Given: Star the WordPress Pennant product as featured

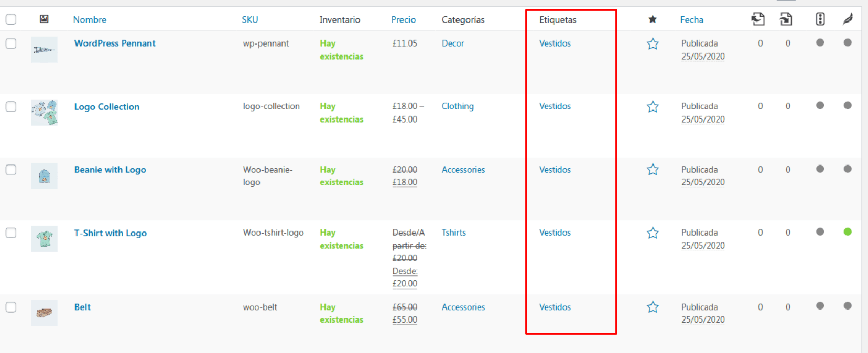Looking at the screenshot, I should click(x=653, y=44).
